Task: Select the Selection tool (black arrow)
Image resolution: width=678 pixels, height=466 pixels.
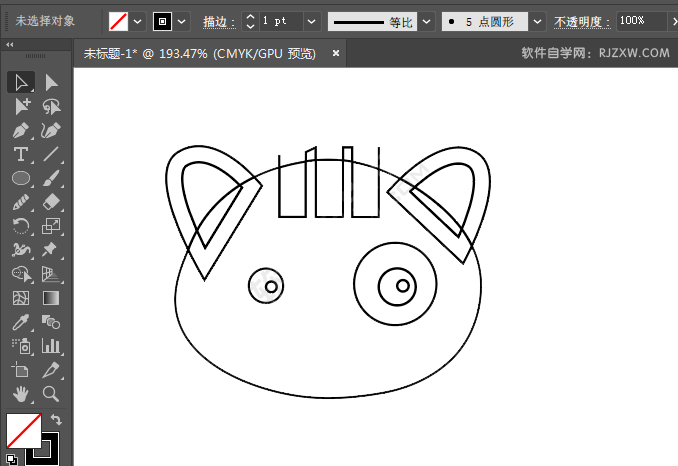Action: coord(20,83)
